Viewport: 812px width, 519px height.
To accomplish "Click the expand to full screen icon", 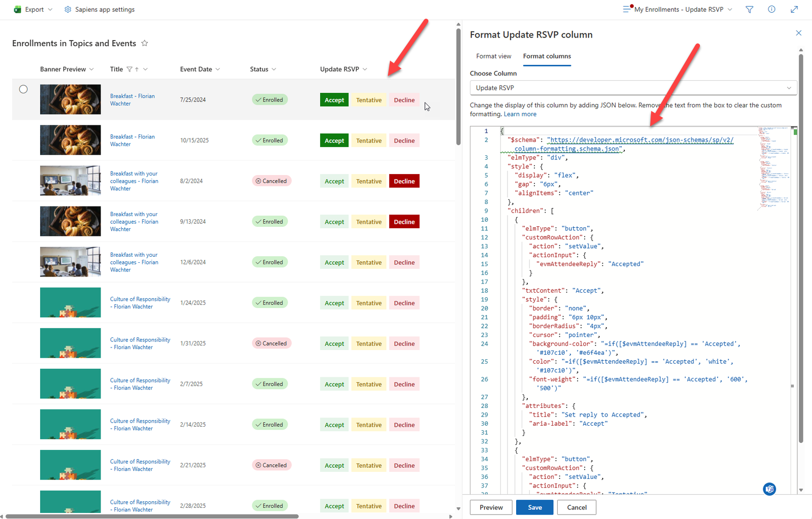I will tap(794, 10).
